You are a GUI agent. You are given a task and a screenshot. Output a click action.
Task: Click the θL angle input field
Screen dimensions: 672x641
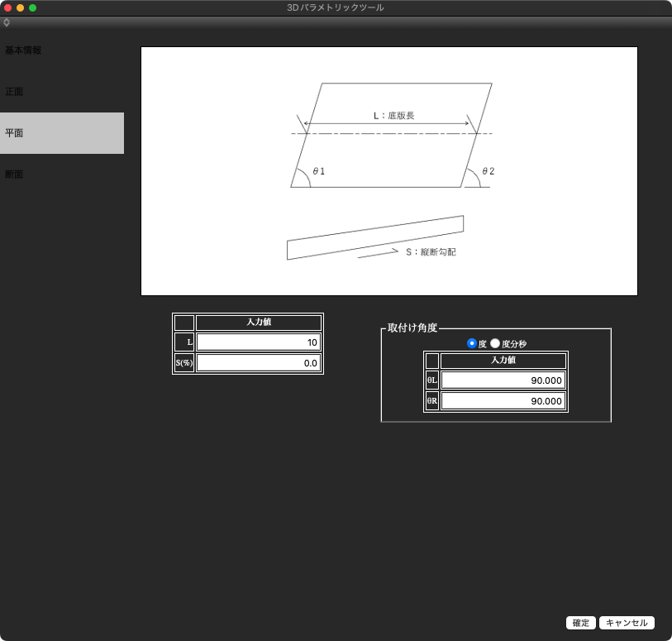(503, 380)
